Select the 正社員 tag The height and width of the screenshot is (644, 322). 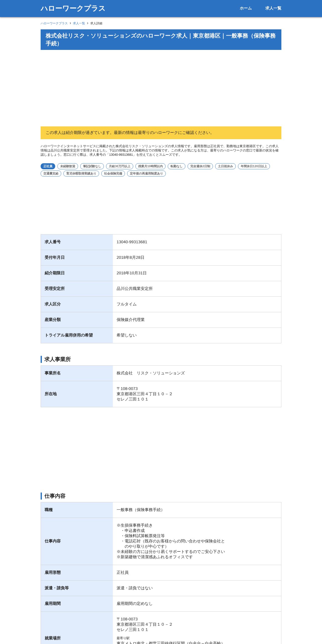tap(48, 166)
